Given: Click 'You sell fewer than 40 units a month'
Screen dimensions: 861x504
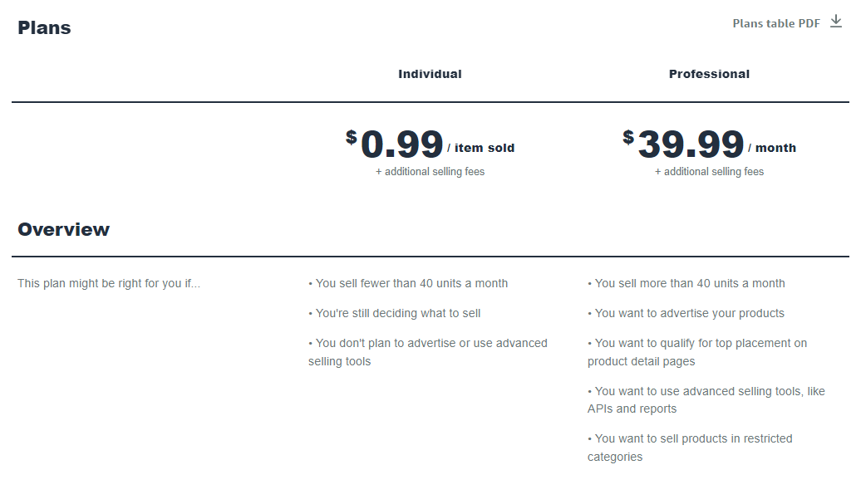Looking at the screenshot, I should coord(408,283).
